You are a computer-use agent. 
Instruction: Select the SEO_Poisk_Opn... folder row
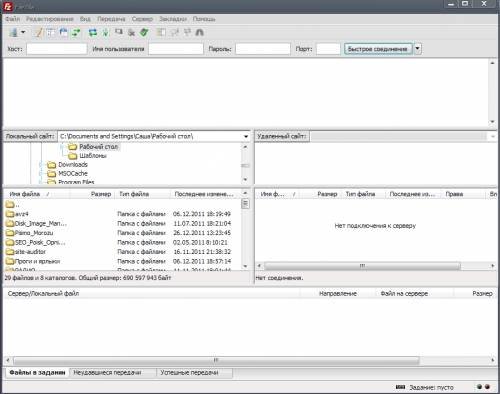[x=122, y=242]
